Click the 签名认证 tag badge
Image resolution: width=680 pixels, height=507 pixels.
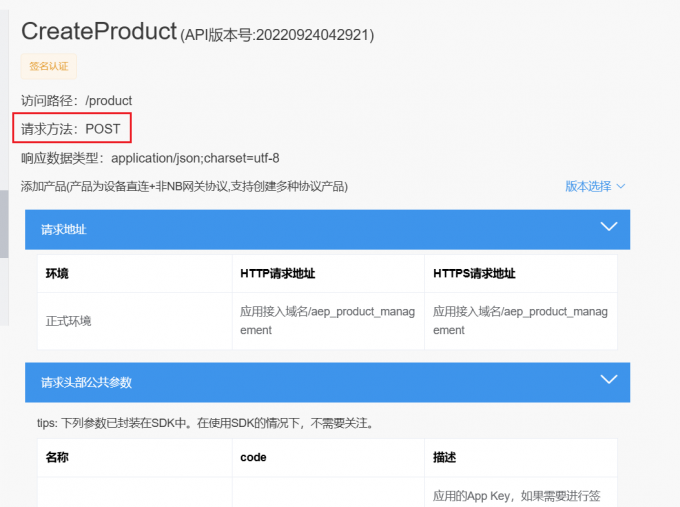pyautogui.click(x=49, y=66)
